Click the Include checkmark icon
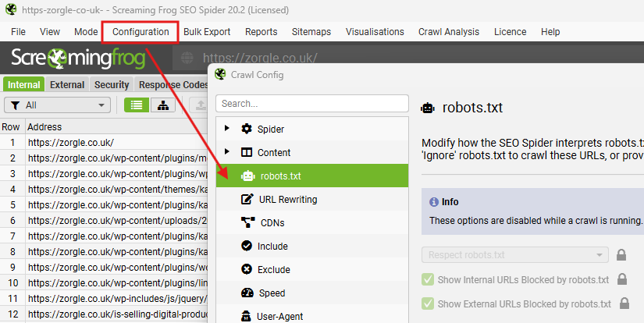Screen dimensions: 644x323 tap(247, 246)
